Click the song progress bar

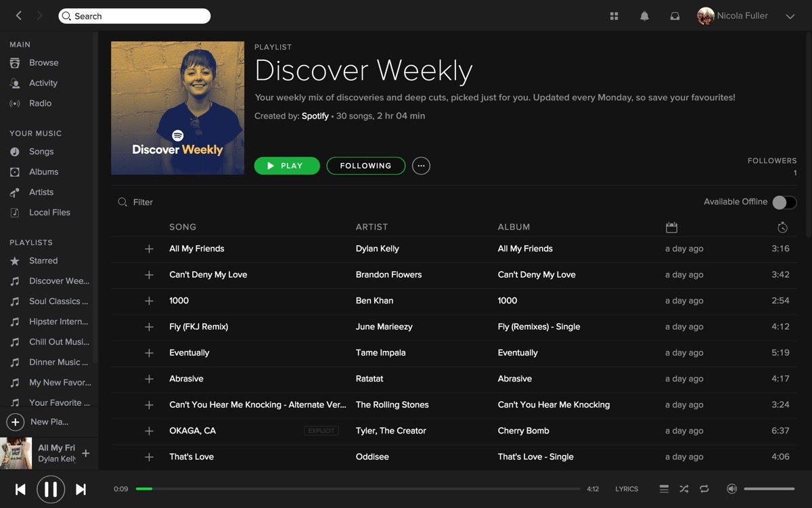point(357,488)
